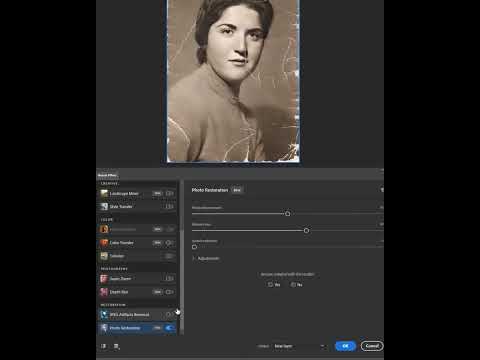Click the Photo Restoration heading text
The image size is (480, 360).
click(210, 190)
